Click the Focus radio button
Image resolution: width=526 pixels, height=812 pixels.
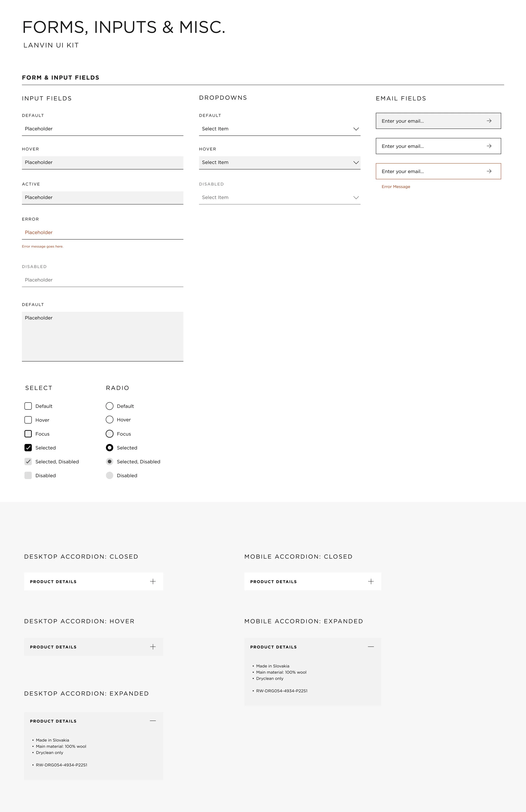coord(110,434)
